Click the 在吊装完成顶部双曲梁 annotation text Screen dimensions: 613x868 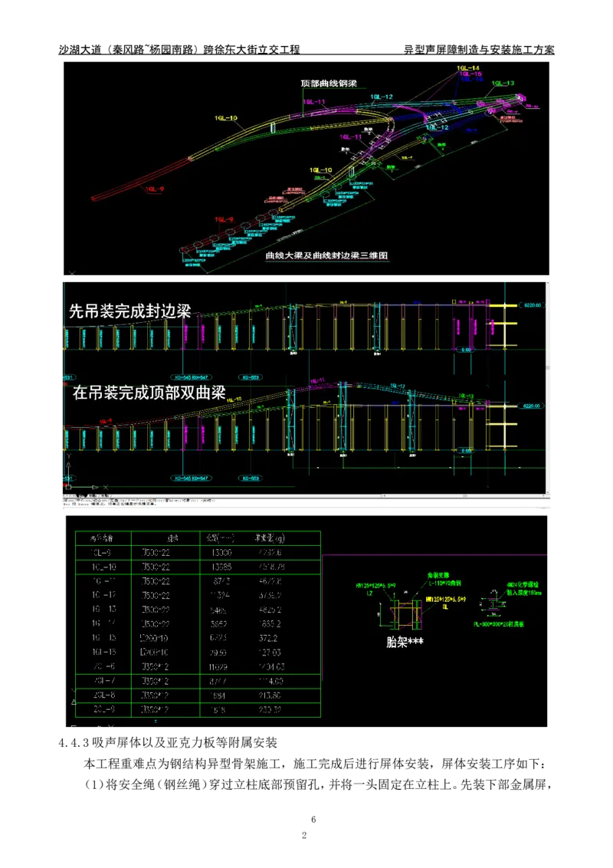(149, 393)
